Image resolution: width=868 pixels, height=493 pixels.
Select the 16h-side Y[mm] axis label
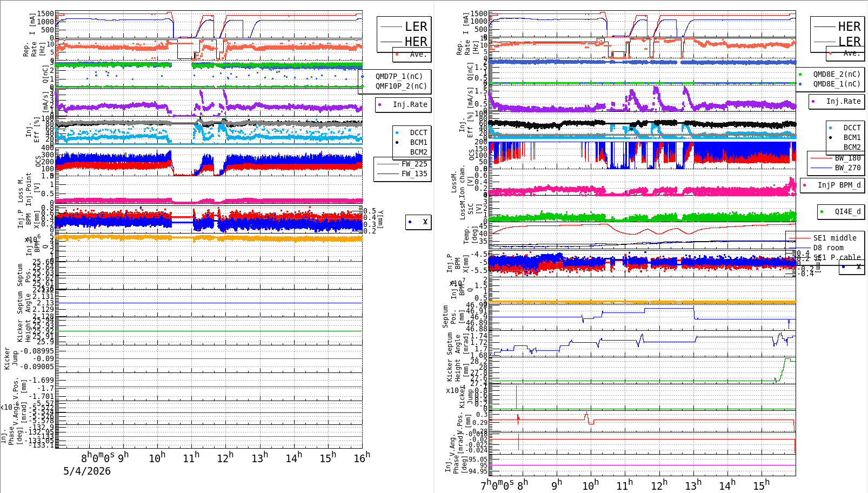(380, 219)
